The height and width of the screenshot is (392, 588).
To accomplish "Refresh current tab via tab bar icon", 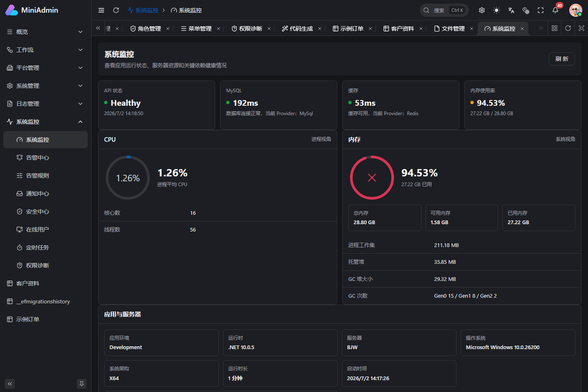I will [x=568, y=28].
